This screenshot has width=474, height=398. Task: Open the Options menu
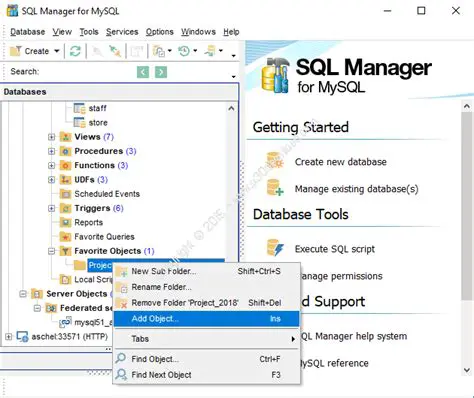pyautogui.click(x=159, y=32)
